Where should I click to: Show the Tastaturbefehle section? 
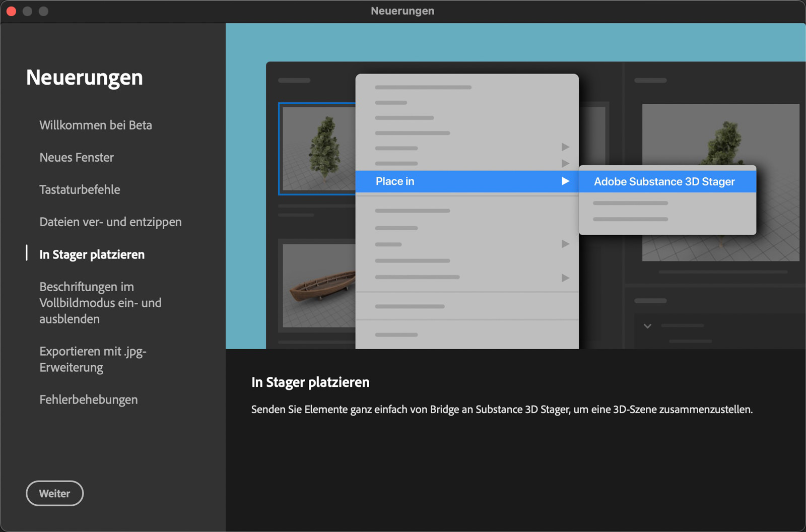tap(80, 189)
